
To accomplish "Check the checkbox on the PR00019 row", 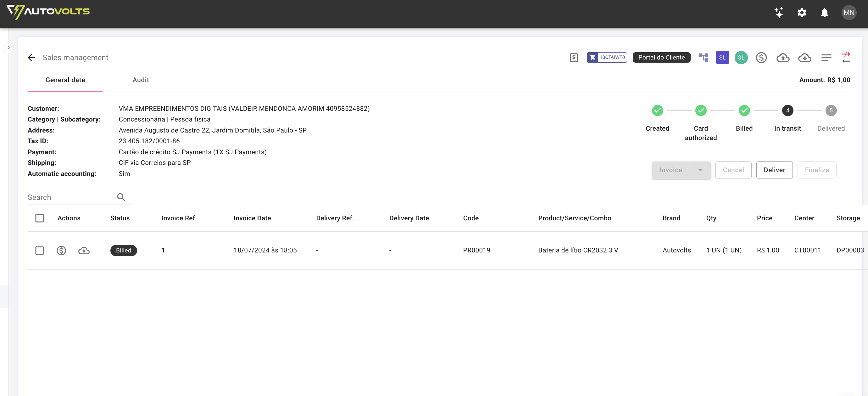I will tap(39, 250).
